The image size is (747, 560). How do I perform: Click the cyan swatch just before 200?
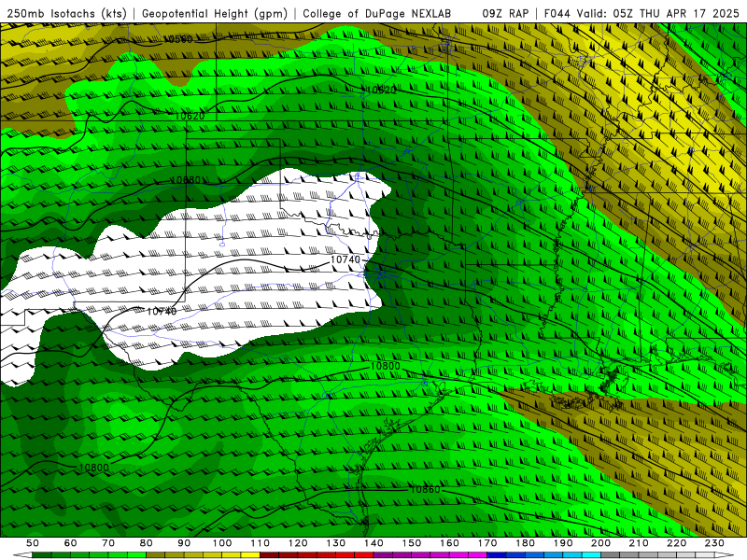click(x=591, y=555)
